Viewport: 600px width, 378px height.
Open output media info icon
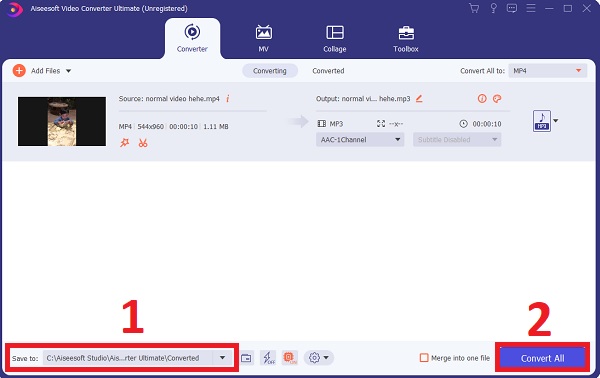(482, 99)
